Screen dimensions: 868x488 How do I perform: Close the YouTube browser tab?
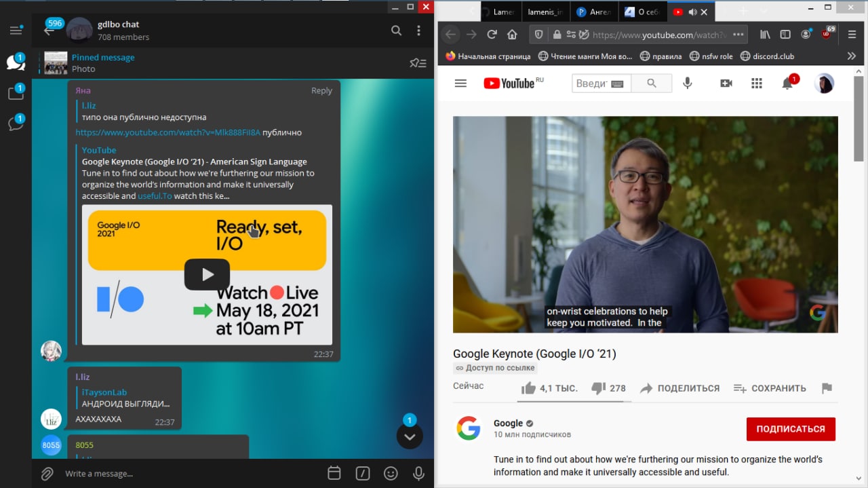704,12
